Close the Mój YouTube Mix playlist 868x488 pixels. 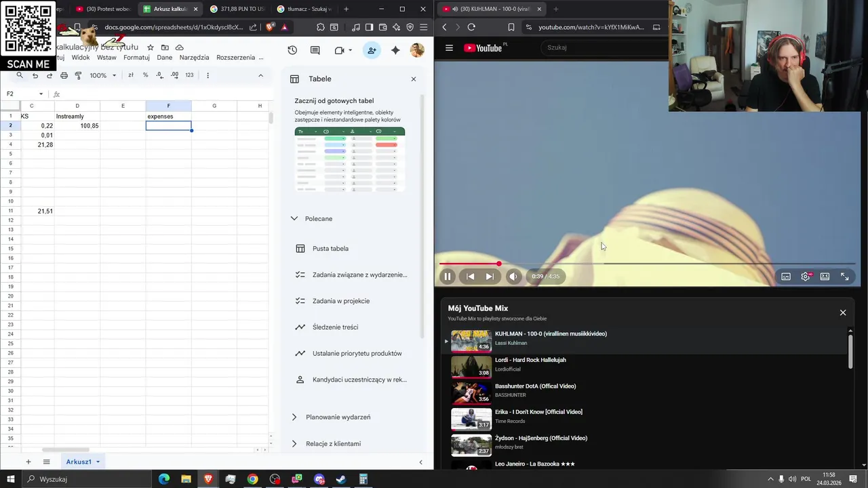tap(843, 312)
